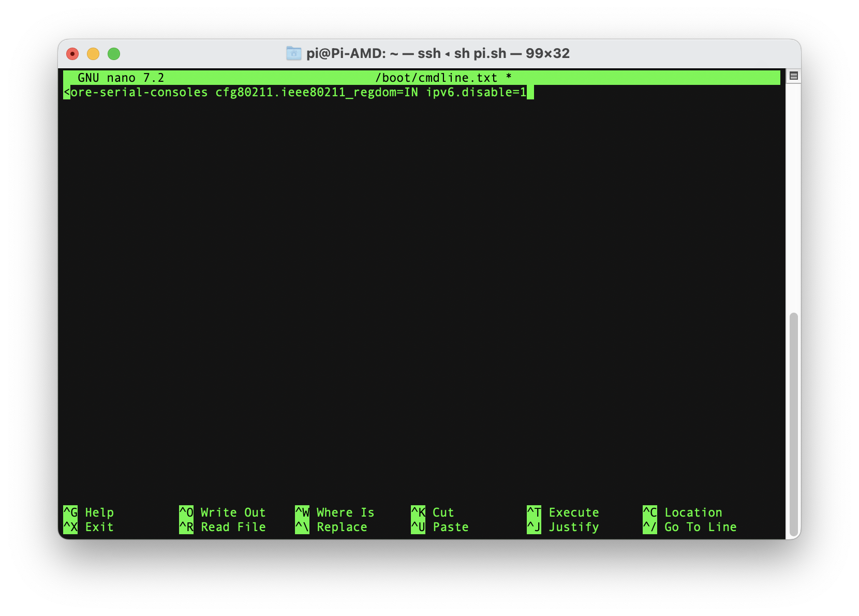Click the ^G Help key indicator
The image size is (859, 616).
pos(71,512)
